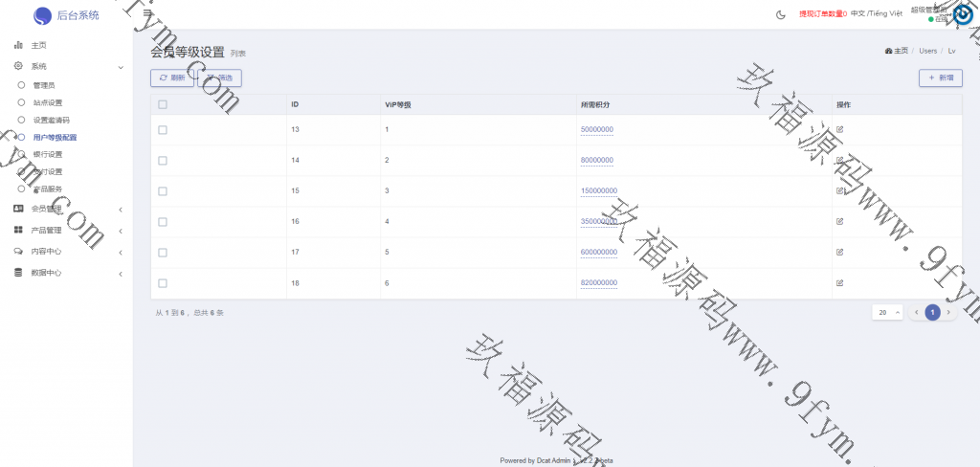Click the 新增 button
Viewport: 980px width, 467px height.
[x=940, y=78]
